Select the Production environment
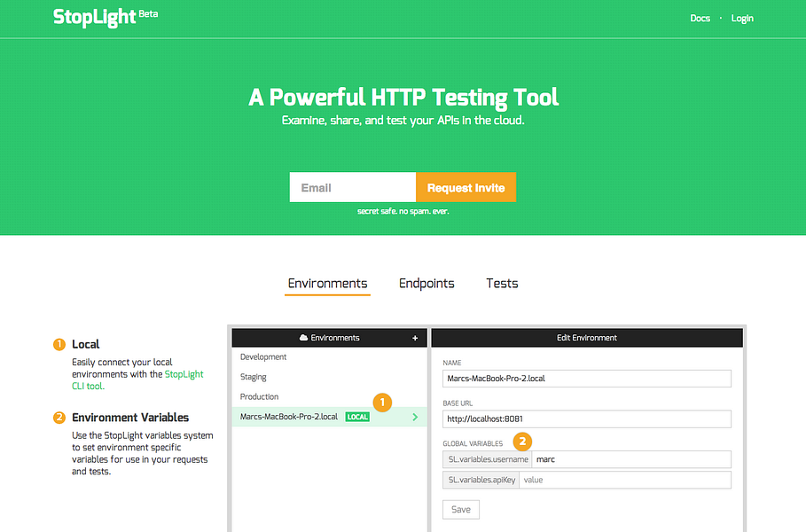 [x=330, y=397]
